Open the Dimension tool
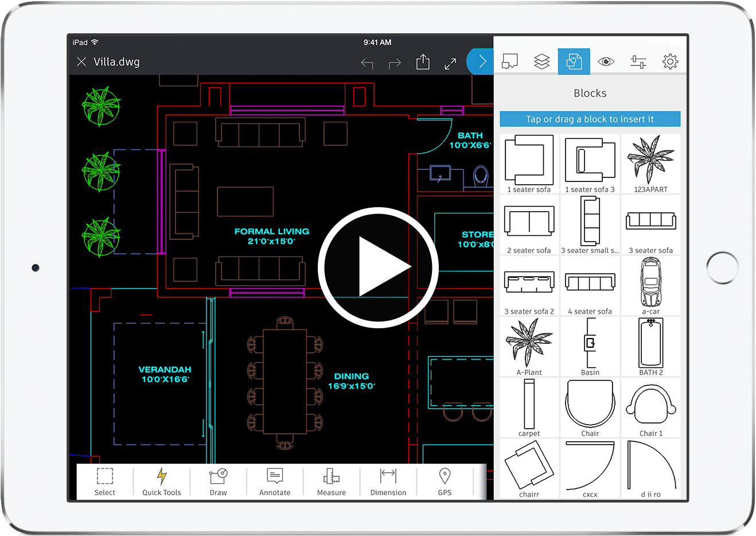The height and width of the screenshot is (536, 756). tap(388, 481)
